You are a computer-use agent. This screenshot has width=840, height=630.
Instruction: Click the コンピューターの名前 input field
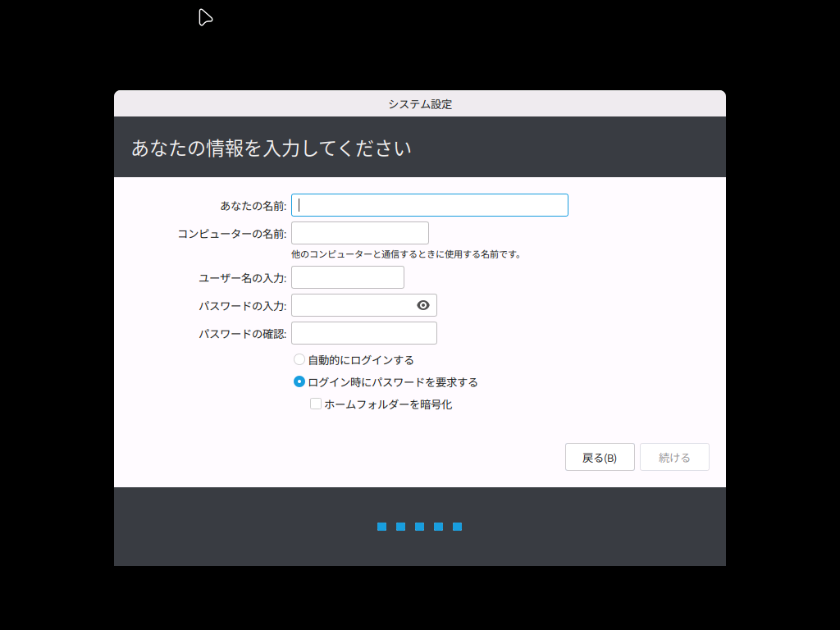[359, 232]
